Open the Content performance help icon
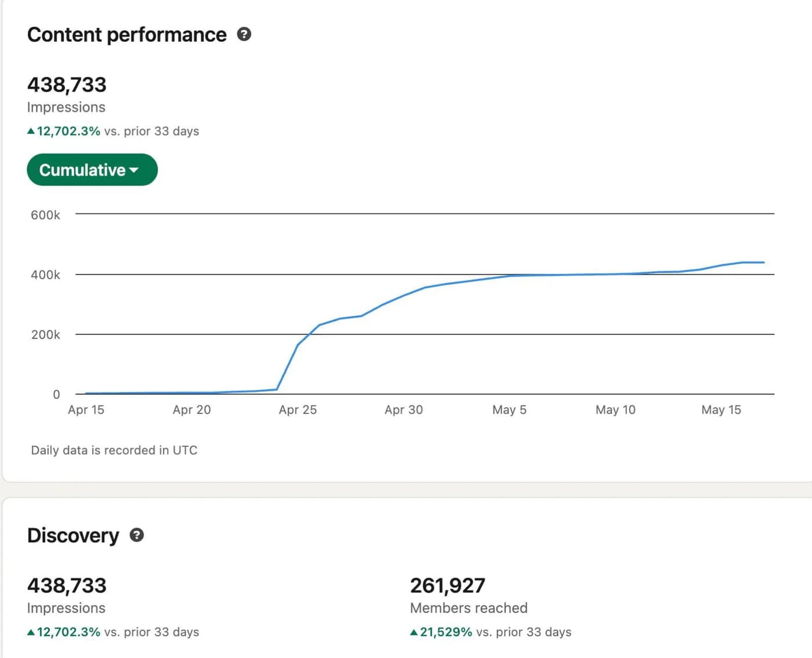 [244, 34]
